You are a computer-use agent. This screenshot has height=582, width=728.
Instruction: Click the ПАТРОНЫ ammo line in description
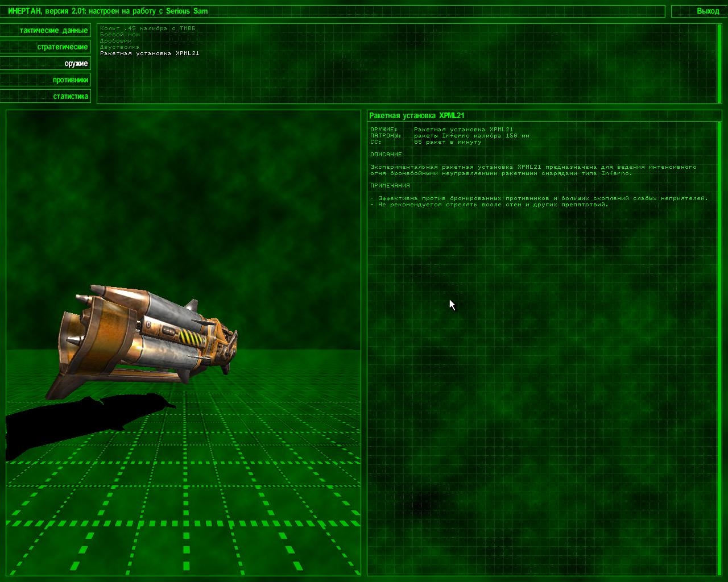click(450, 136)
